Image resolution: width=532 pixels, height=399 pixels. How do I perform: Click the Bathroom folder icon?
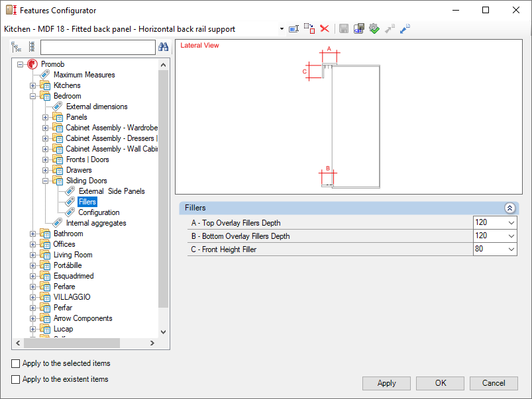(x=45, y=233)
